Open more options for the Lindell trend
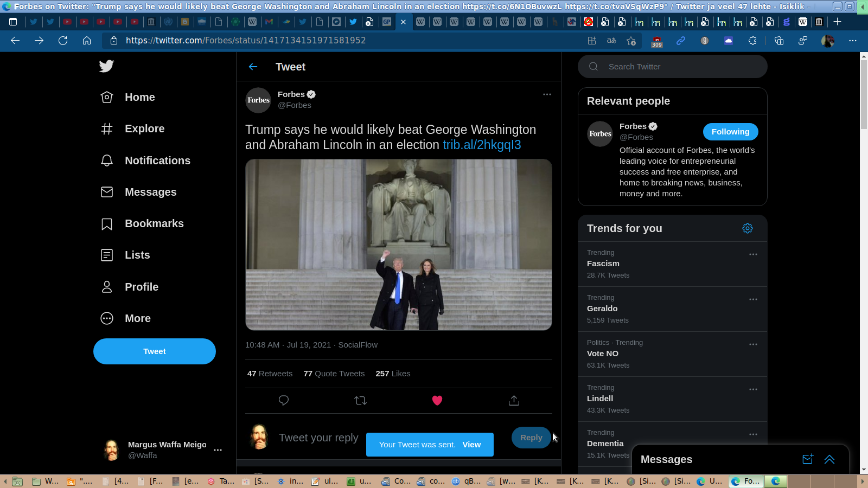 pyautogui.click(x=753, y=389)
